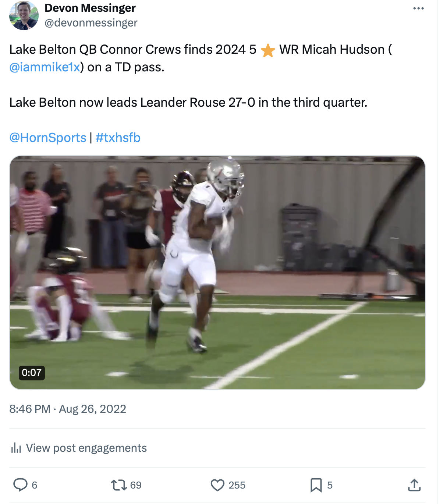The height and width of the screenshot is (504, 440).
Task: Open the 8:46 PM · Aug 26, 2022 timestamp
Action: click(x=68, y=409)
